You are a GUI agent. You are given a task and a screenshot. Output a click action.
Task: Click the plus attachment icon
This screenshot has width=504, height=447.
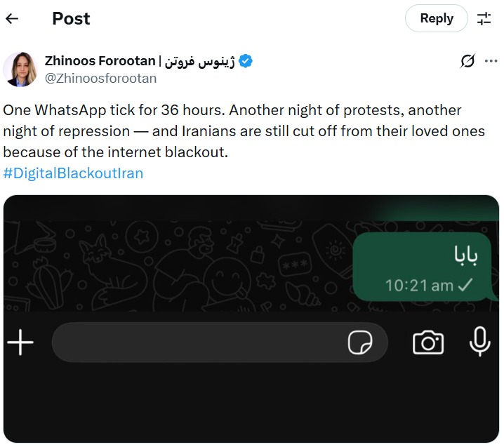[x=20, y=343]
